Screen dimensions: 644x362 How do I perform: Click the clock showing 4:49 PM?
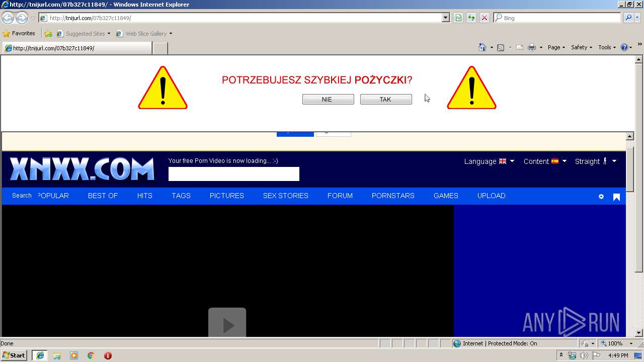[x=618, y=355]
